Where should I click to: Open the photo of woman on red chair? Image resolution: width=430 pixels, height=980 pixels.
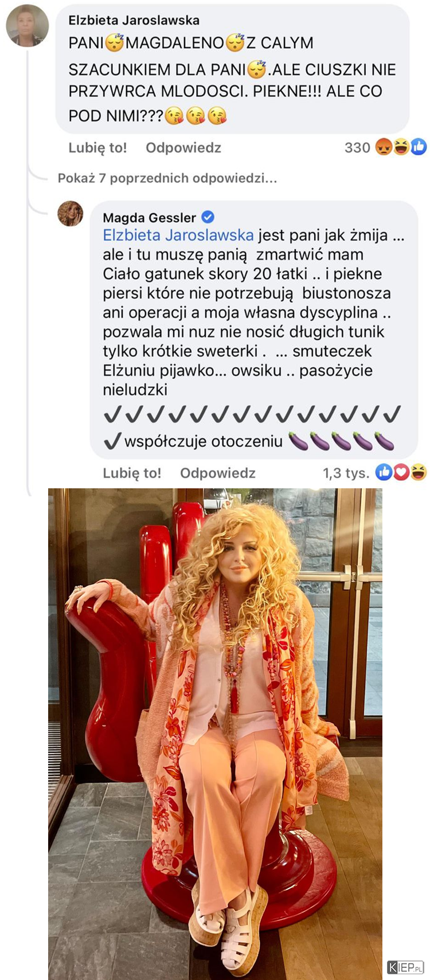215,734
